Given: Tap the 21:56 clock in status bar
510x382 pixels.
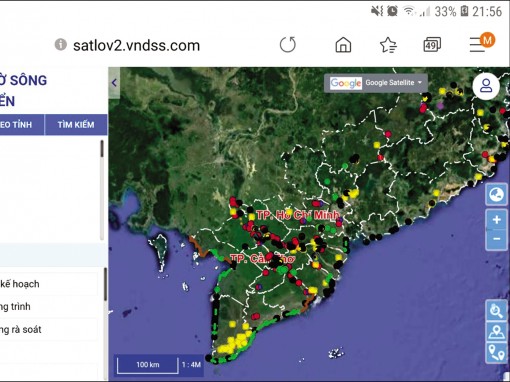Looking at the screenshot, I should coord(487,12).
